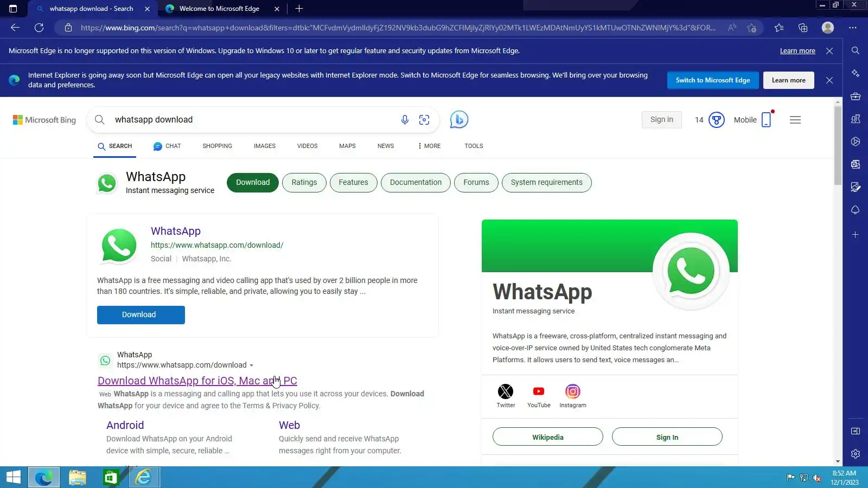Select the Ratings pill

click(304, 183)
